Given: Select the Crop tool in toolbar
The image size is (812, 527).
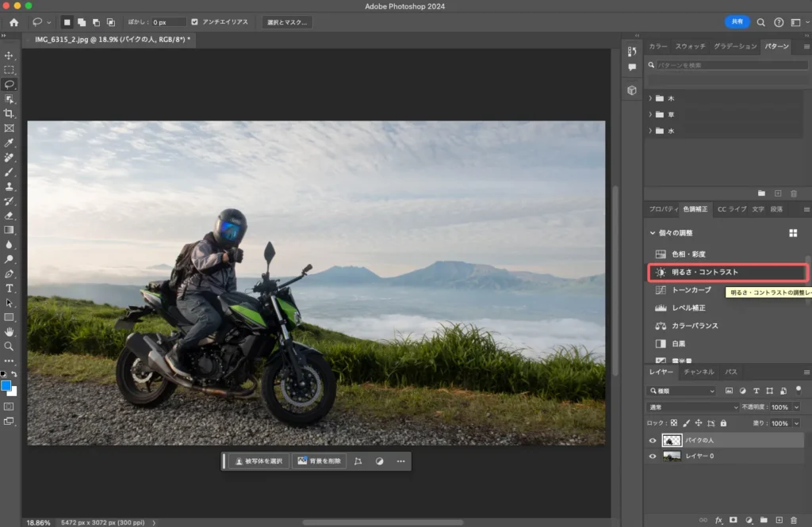Looking at the screenshot, I should click(x=10, y=113).
